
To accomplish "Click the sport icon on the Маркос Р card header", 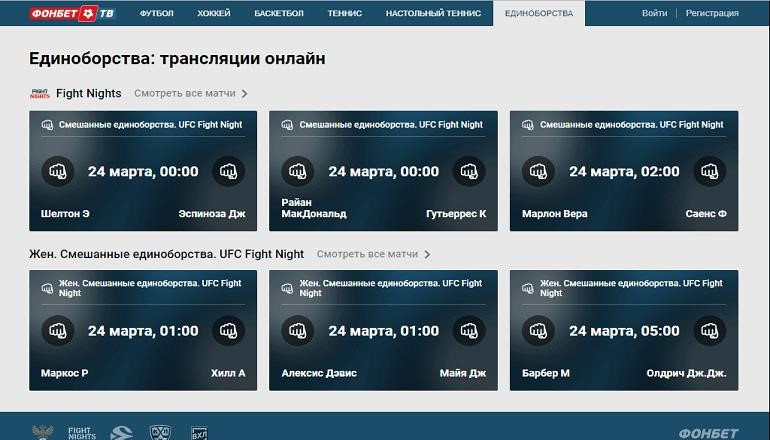I will 47,288.
